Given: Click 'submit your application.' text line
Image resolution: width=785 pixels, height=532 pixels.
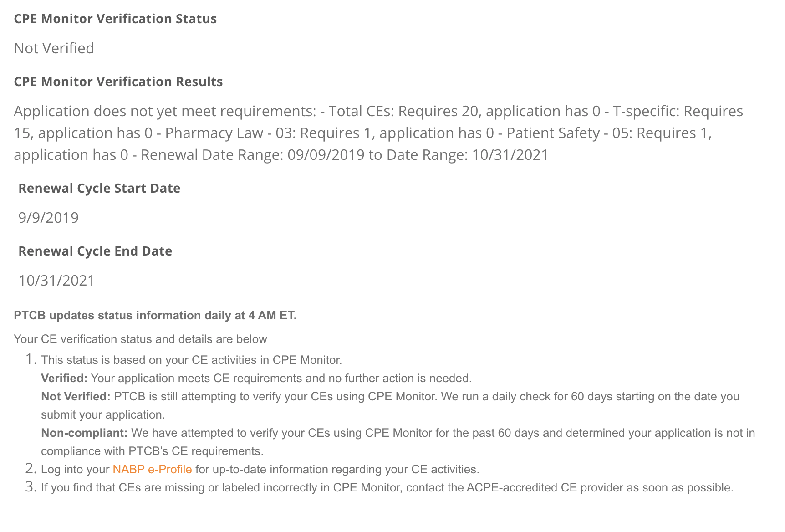Looking at the screenshot, I should pos(103,415).
